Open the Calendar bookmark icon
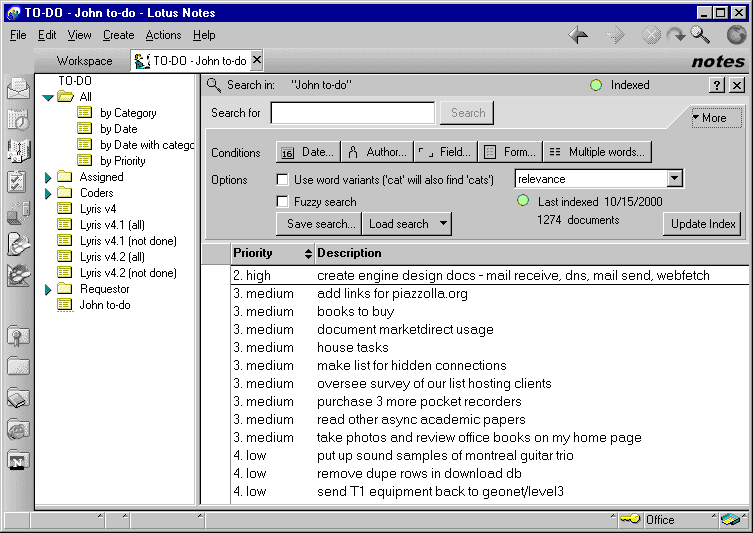Screen dimensions: 753x533 point(18,120)
